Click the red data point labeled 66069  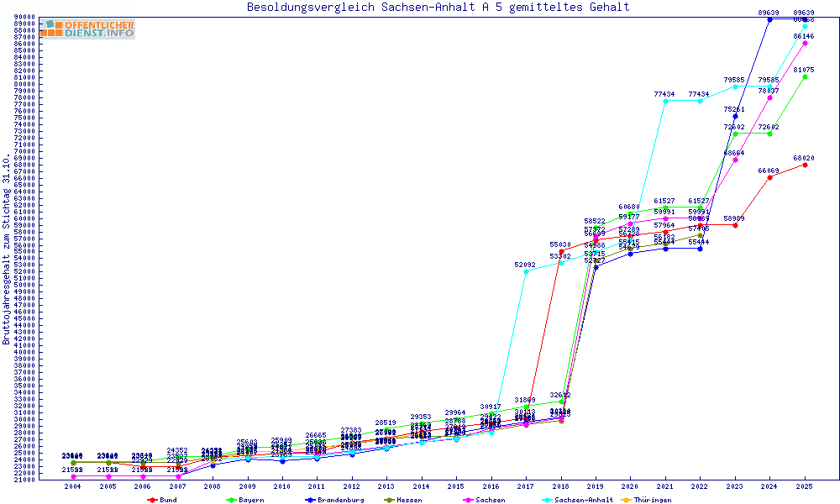click(x=769, y=177)
